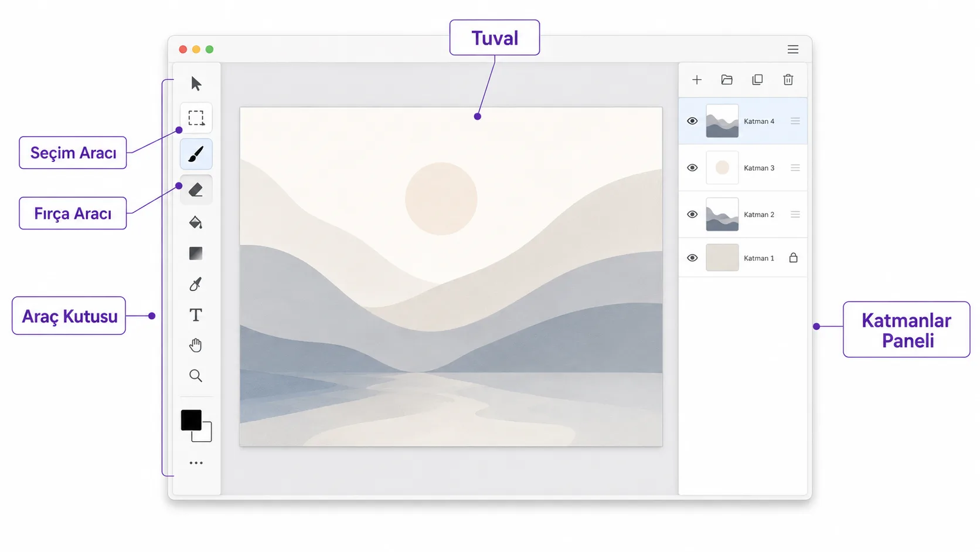Hide the Katman 4 layer
Image resolution: width=980 pixels, height=552 pixels.
692,121
